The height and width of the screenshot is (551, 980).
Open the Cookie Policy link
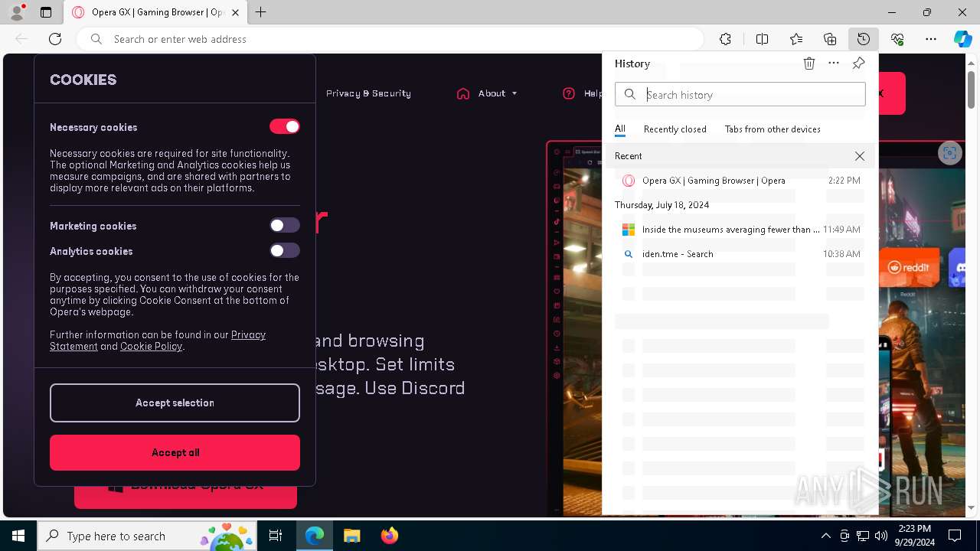(x=151, y=347)
